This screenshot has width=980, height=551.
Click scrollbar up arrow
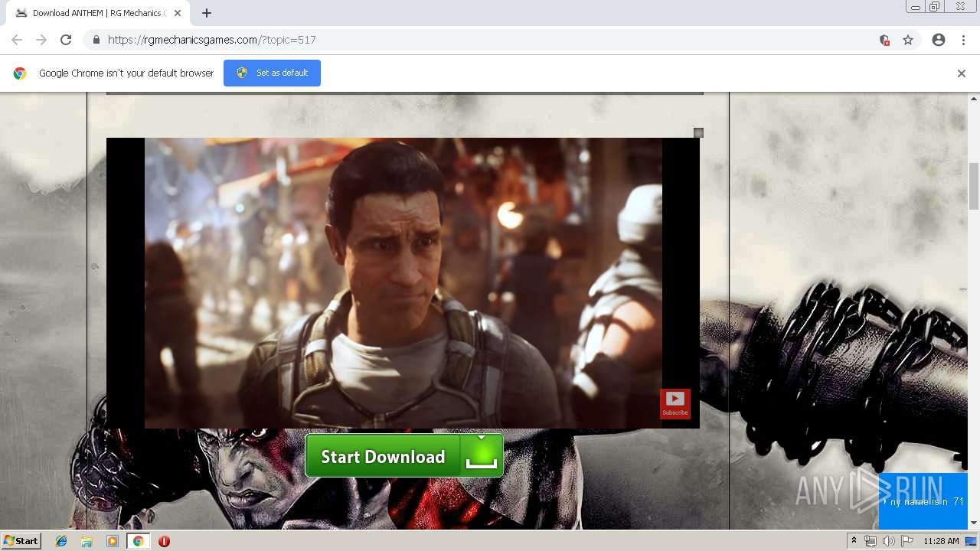coord(974,99)
